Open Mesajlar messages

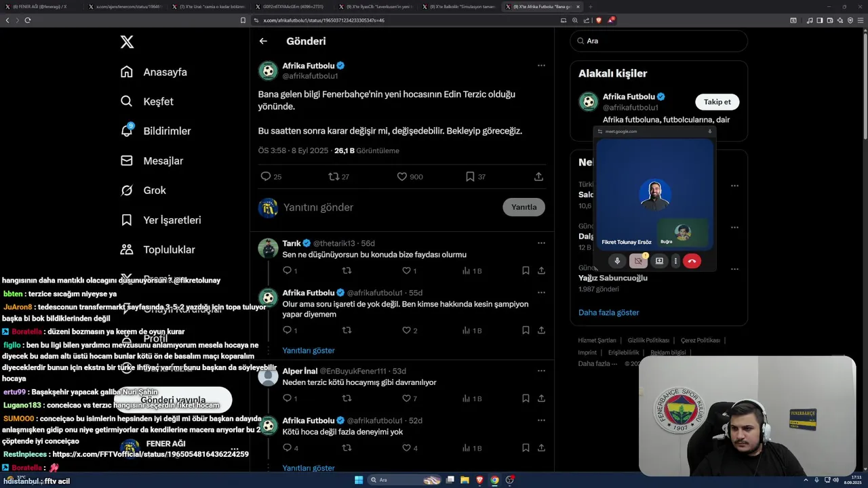152,161
